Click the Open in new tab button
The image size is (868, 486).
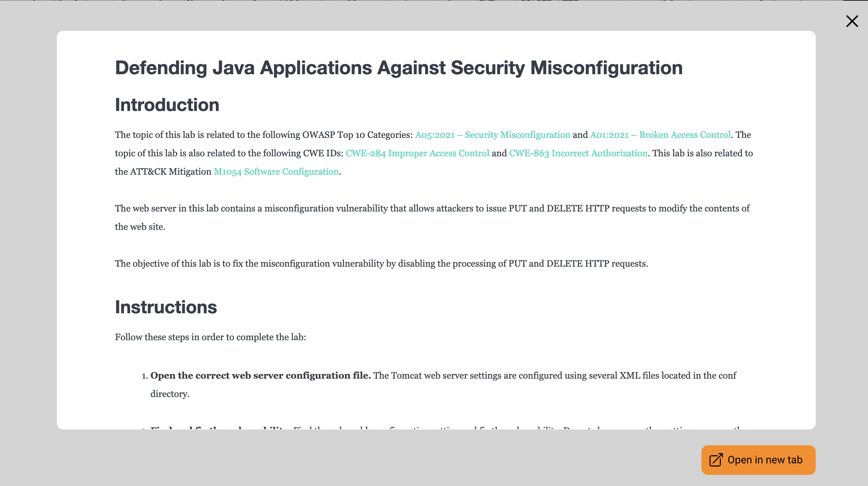coord(758,460)
